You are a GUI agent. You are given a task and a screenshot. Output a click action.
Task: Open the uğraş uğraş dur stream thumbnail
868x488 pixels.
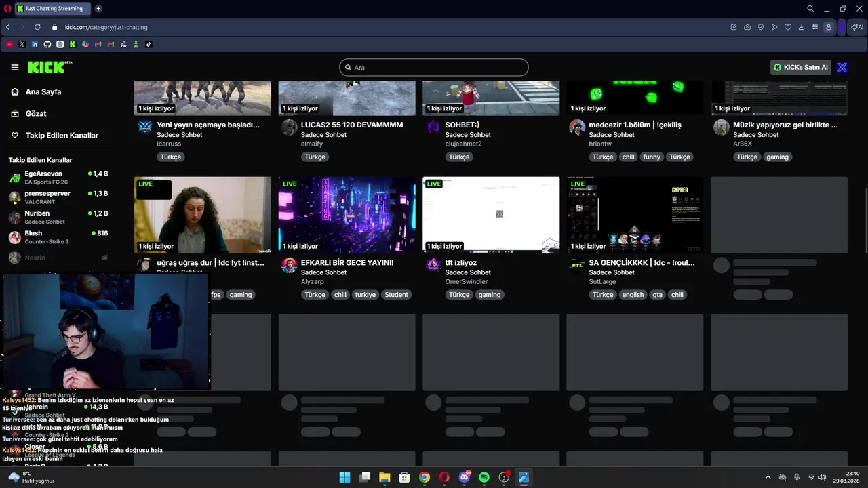203,215
